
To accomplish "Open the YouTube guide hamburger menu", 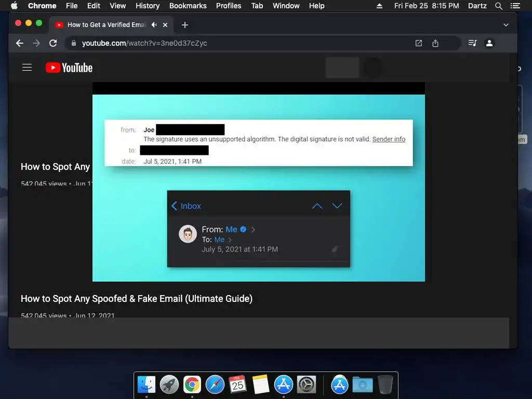I will tap(27, 68).
